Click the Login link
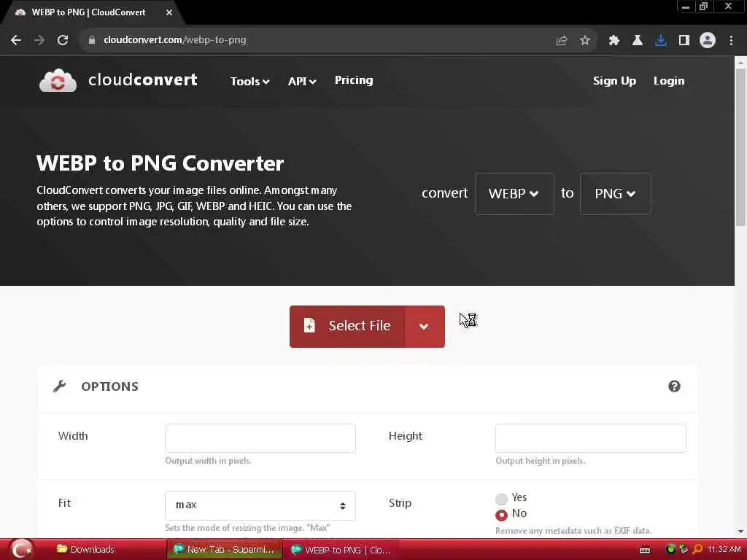 [669, 81]
